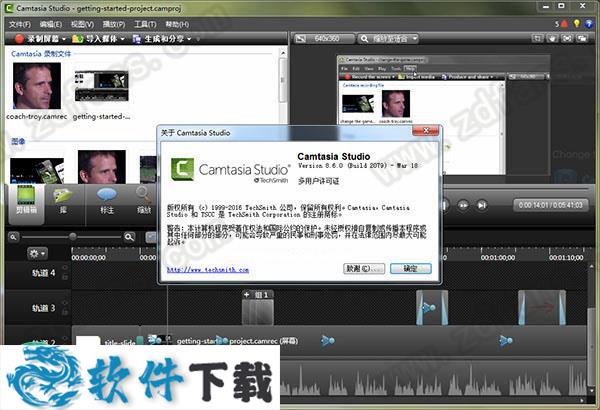600x410 pixels.
Task: Select the 轨道 4 track label
Action: coord(43,273)
